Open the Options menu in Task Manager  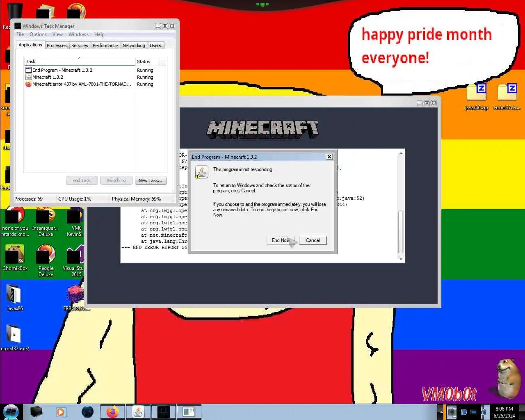pos(38,34)
